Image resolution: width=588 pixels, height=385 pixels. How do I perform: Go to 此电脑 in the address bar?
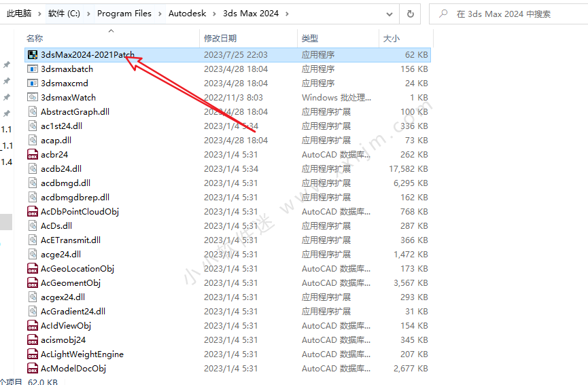point(19,14)
